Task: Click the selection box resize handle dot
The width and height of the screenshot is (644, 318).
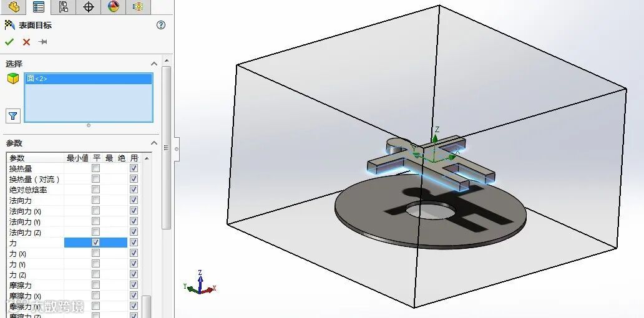Action: (x=89, y=125)
